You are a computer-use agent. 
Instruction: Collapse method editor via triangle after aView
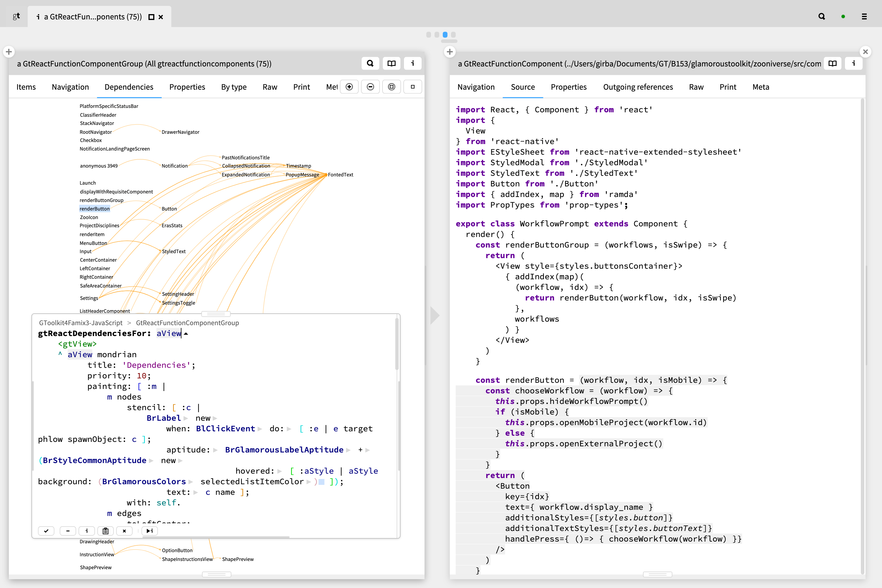[186, 333]
